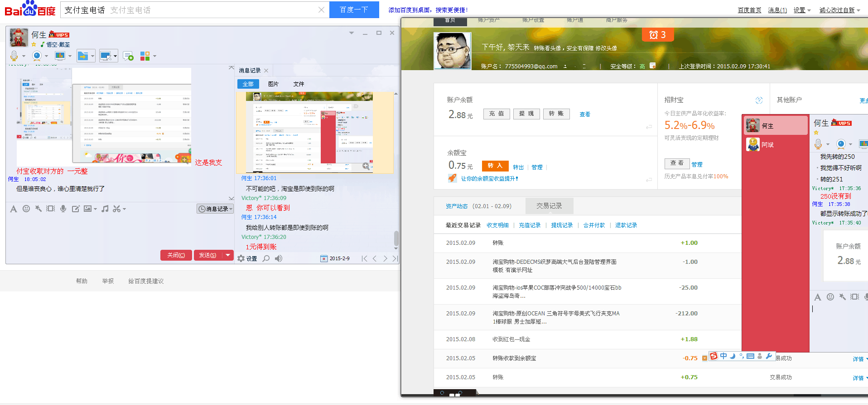Open emoji smiley picker
868x405 pixels.
[26, 209]
